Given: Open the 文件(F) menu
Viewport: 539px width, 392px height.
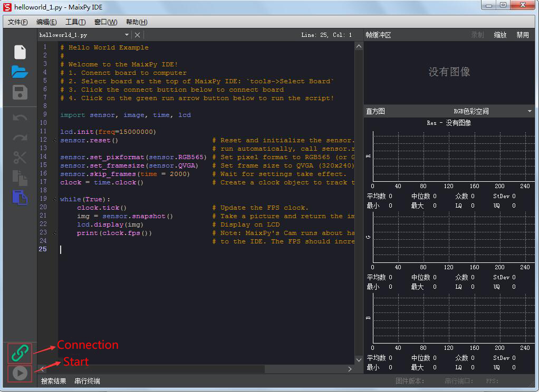Looking at the screenshot, I should (17, 22).
